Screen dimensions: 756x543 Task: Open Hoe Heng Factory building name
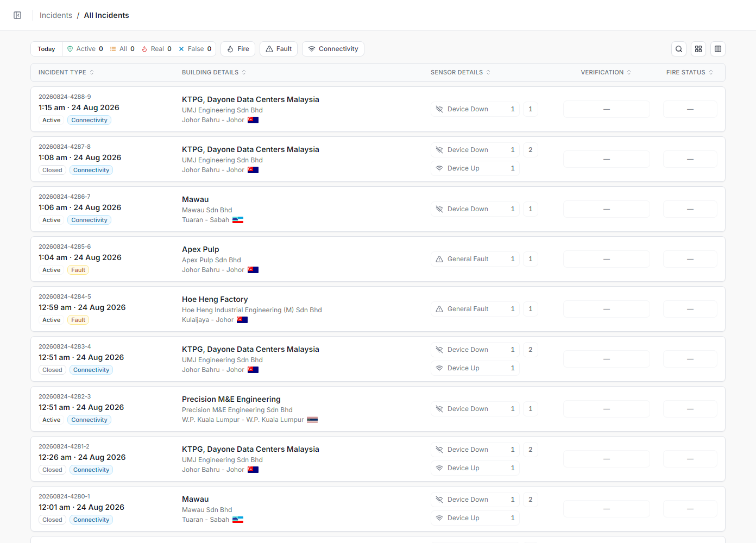215,299
